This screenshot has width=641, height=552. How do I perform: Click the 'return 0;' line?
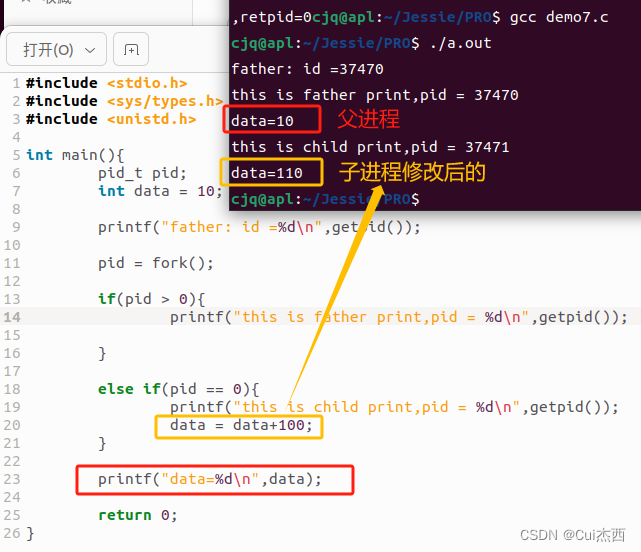[x=138, y=515]
